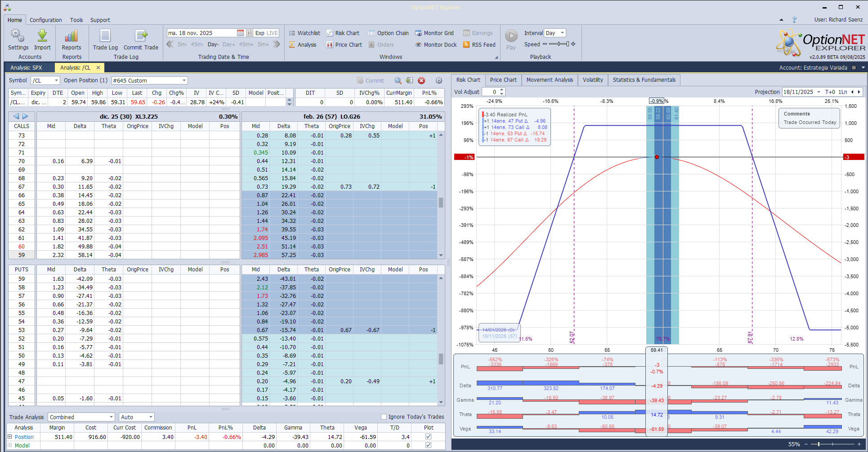Click the playback Speed slider
This screenshot has height=452, width=868.
pos(558,44)
